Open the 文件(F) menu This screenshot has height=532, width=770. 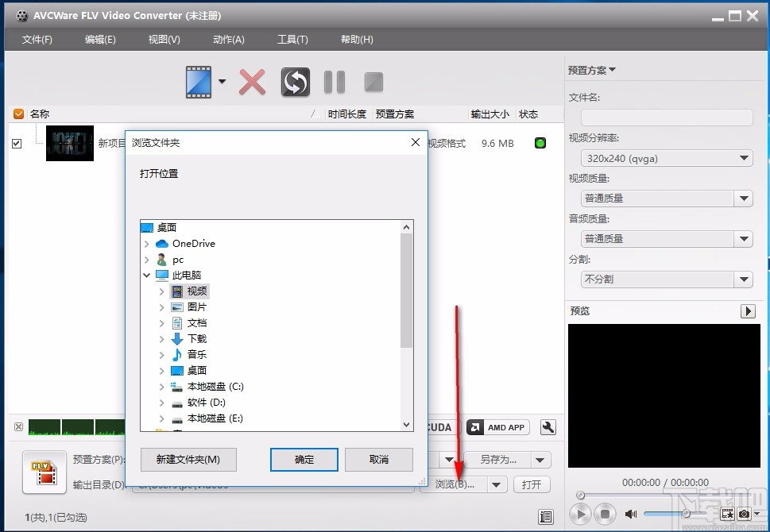point(37,39)
